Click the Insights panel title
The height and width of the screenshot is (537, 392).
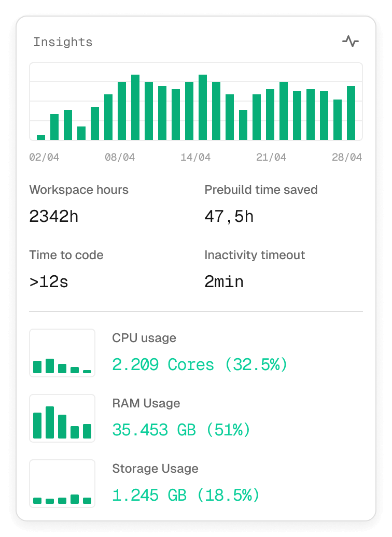pos(63,43)
